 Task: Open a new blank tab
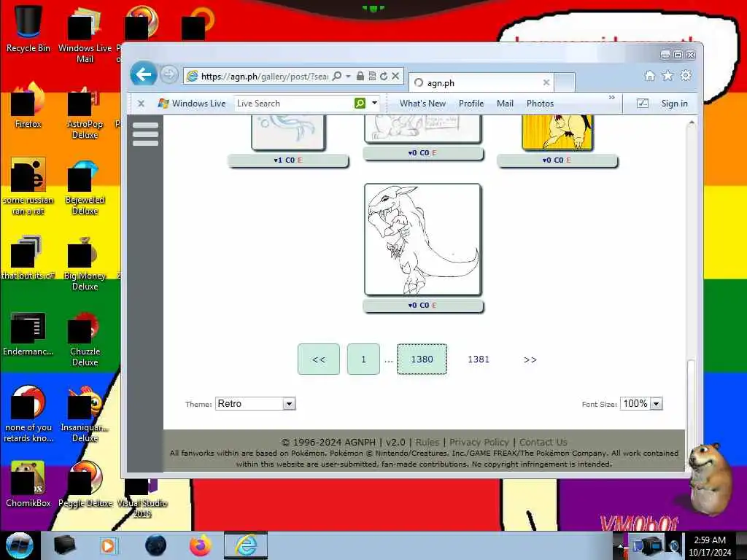(565, 82)
